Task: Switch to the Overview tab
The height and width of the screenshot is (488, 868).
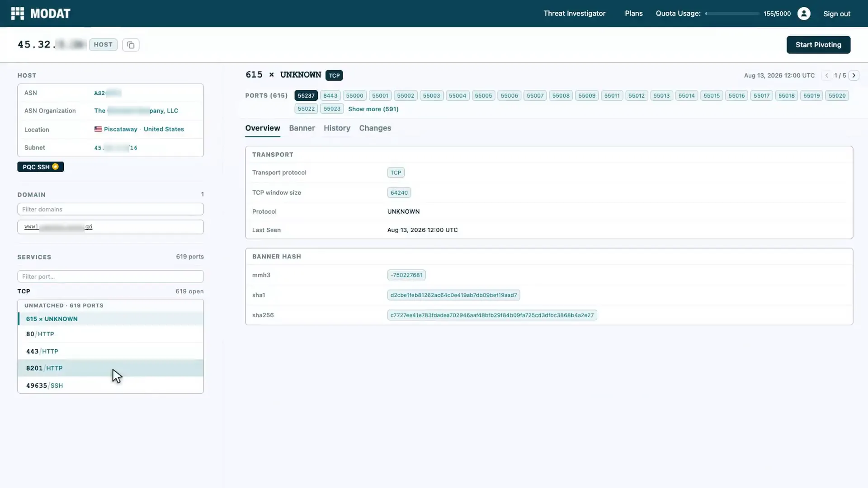Action: coord(263,128)
